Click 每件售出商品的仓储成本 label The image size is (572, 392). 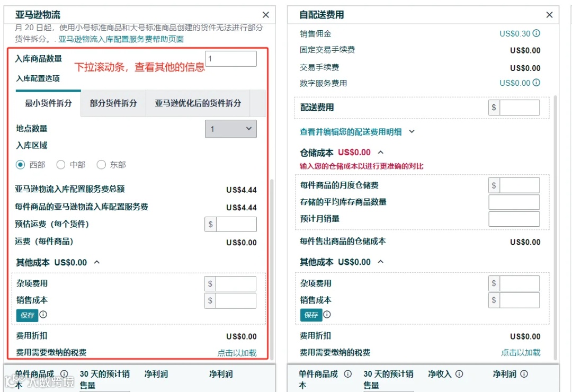pyautogui.click(x=343, y=241)
